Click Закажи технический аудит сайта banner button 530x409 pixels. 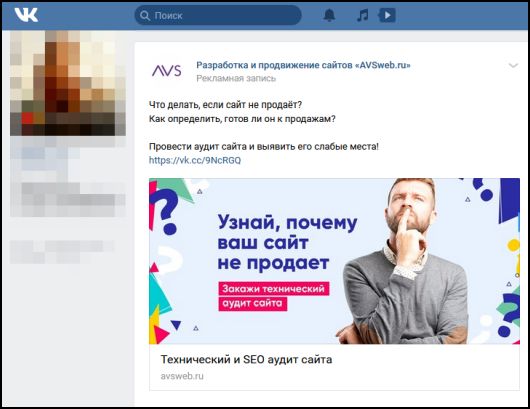coord(273,296)
